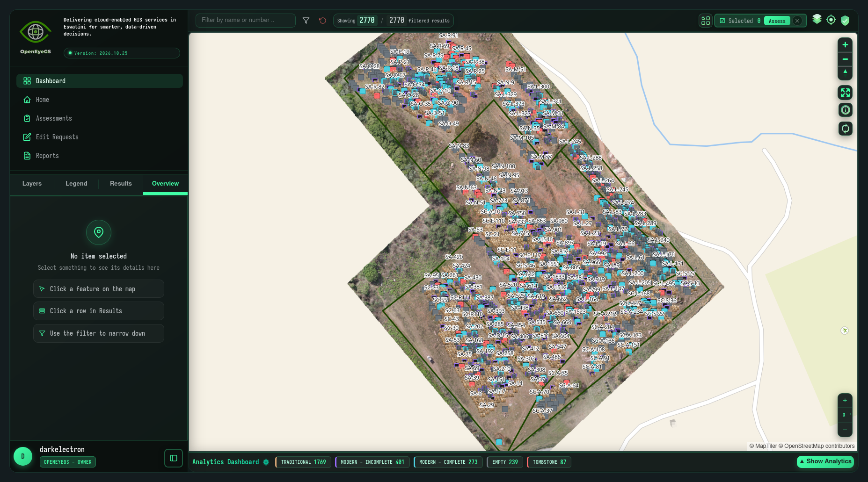This screenshot has height=482, width=868.
Task: Expand analytics with Show Analytics
Action: [825, 461]
